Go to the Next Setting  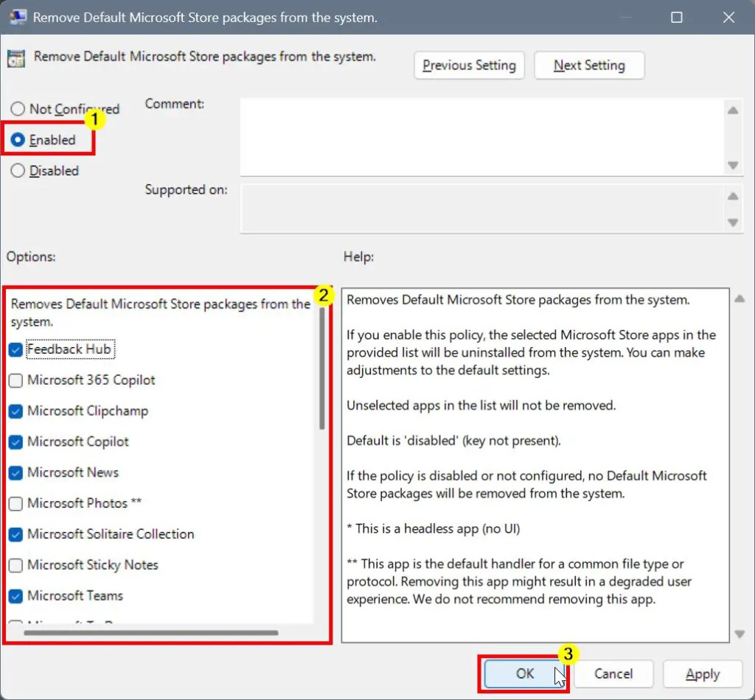pos(589,65)
